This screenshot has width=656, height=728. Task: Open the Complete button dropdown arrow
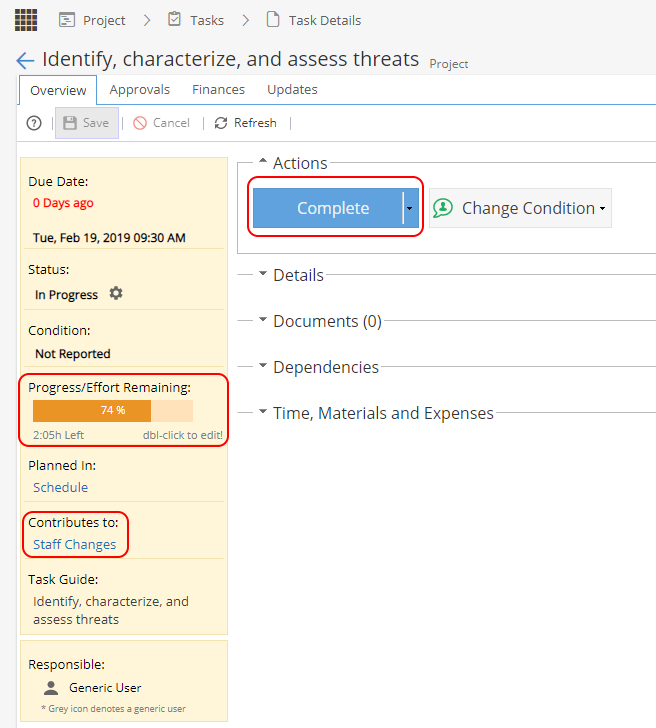point(409,208)
